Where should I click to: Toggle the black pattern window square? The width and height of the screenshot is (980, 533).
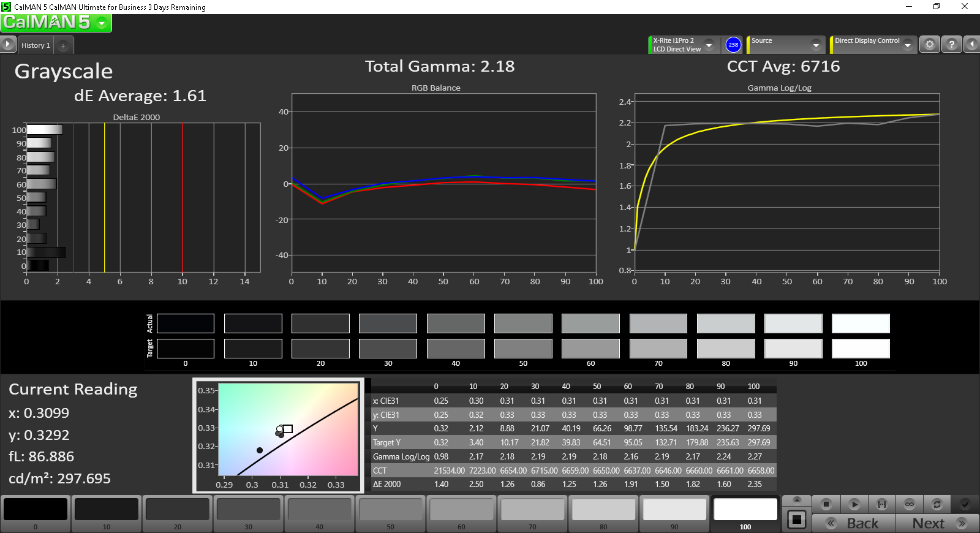pyautogui.click(x=796, y=520)
